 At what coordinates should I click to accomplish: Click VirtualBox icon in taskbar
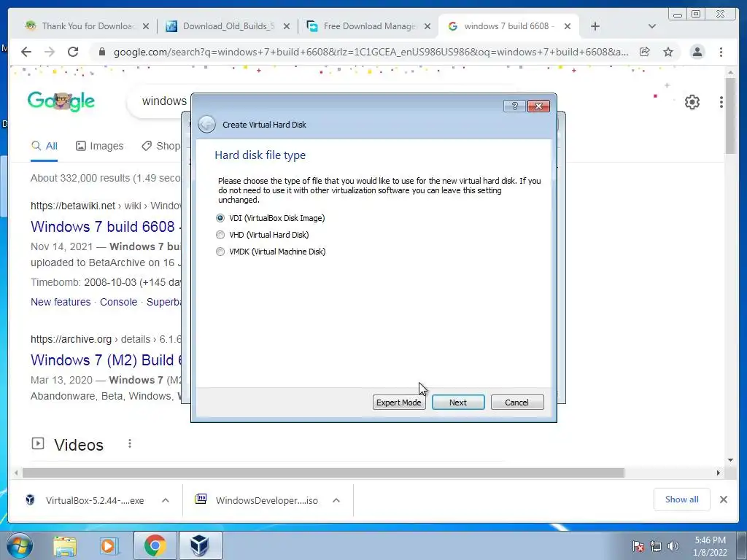tap(200, 545)
